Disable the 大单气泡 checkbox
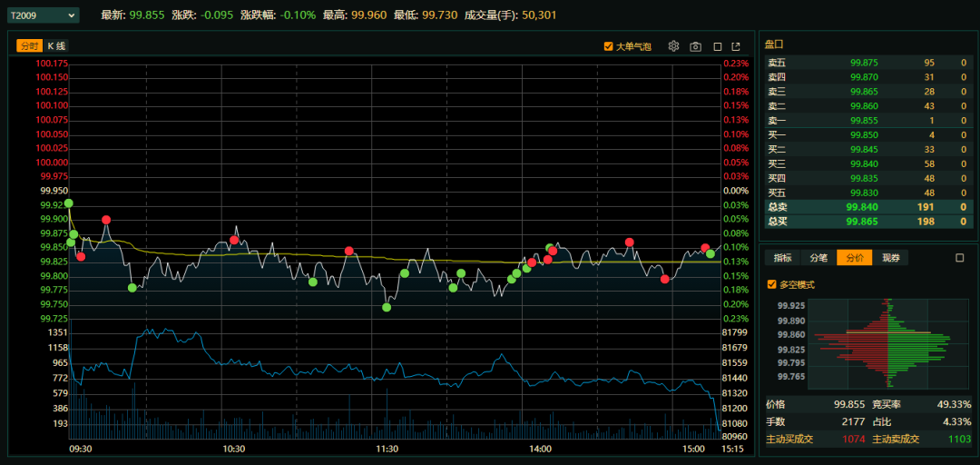Image resolution: width=980 pixels, height=465 pixels. click(x=609, y=46)
